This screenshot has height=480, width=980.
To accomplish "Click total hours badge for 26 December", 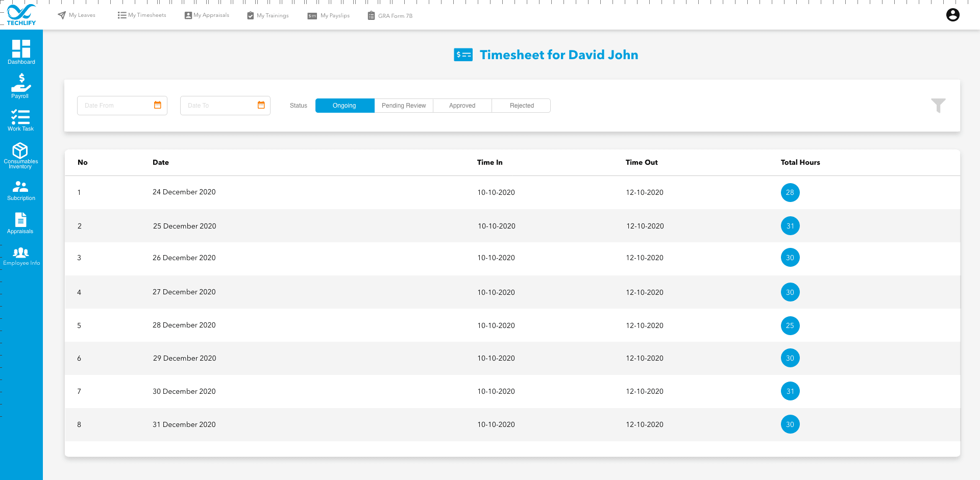I will coord(790,258).
